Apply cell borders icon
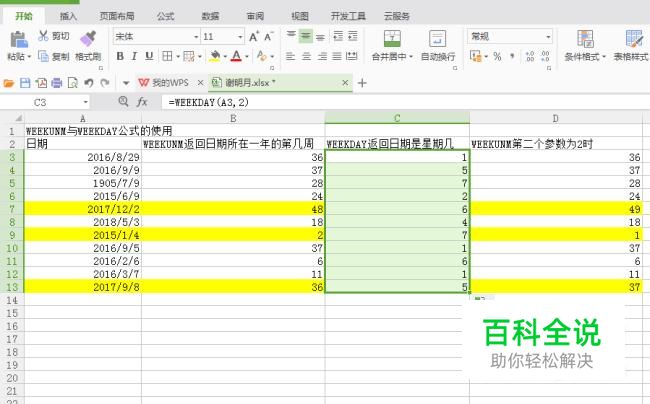The width and height of the screenshot is (650, 404). click(x=167, y=56)
